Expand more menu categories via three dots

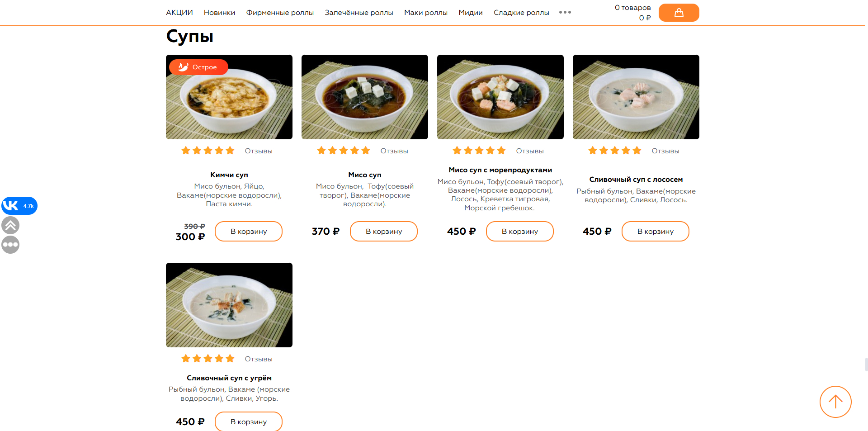pos(565,13)
